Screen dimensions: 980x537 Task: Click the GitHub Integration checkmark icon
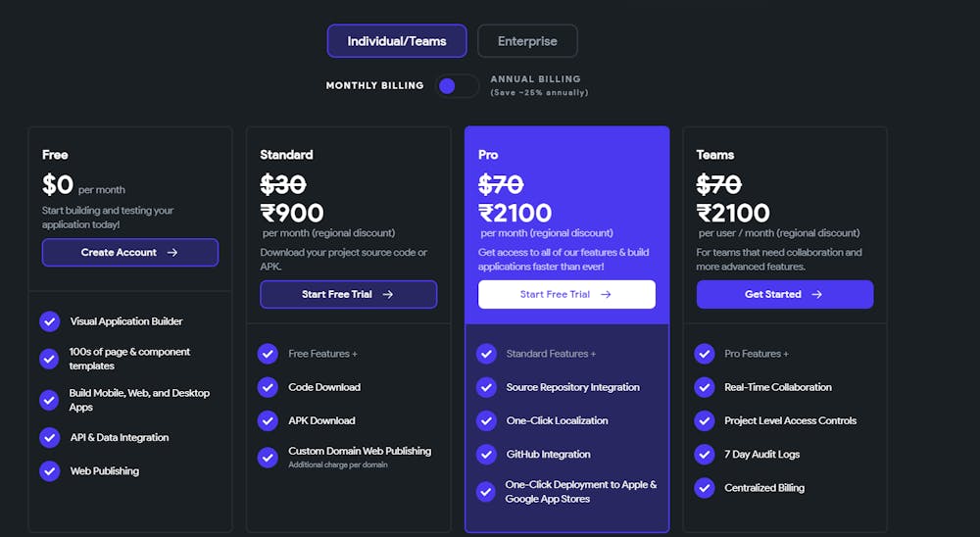click(486, 455)
